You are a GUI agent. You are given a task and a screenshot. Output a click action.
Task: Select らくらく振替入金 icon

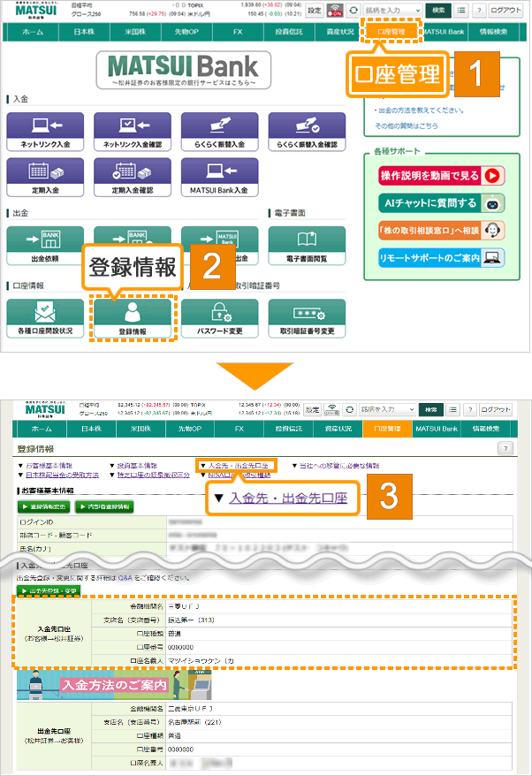220,131
